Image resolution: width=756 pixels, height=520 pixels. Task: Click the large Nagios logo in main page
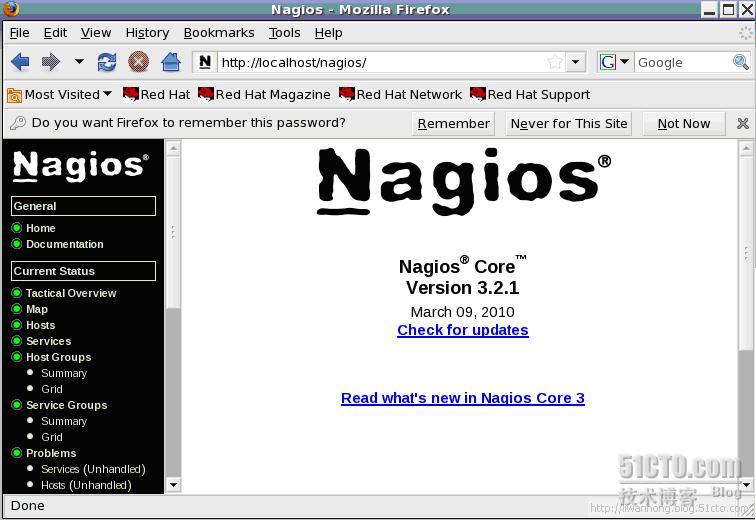click(464, 181)
